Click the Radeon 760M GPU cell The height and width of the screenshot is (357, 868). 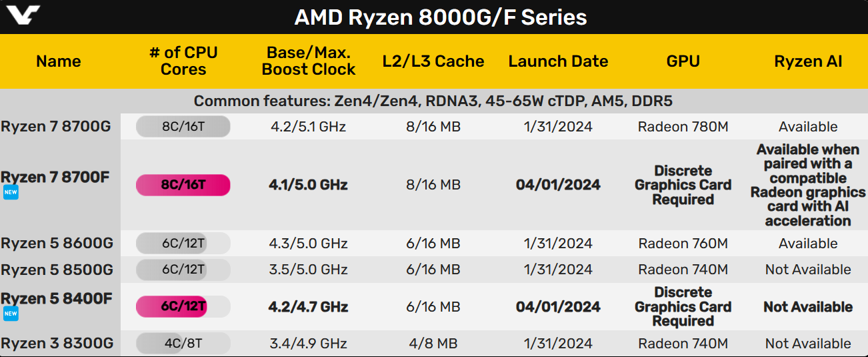click(x=683, y=244)
